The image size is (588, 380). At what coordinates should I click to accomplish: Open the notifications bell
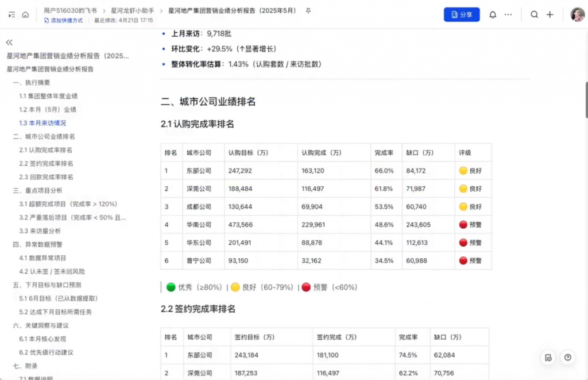pos(493,14)
